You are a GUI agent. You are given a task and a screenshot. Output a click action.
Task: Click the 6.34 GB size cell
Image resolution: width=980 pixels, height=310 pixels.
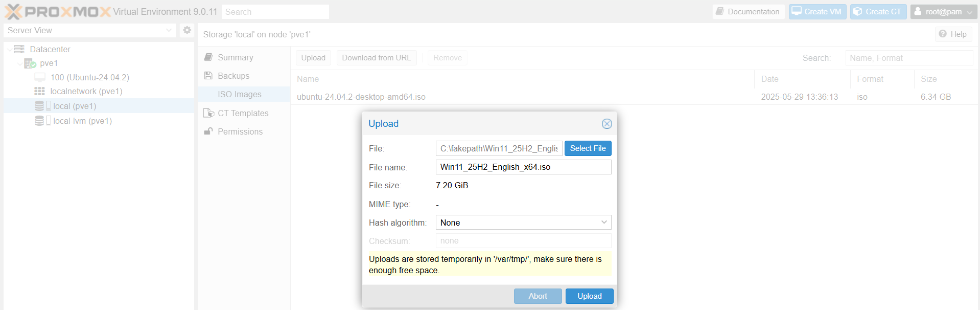point(936,97)
